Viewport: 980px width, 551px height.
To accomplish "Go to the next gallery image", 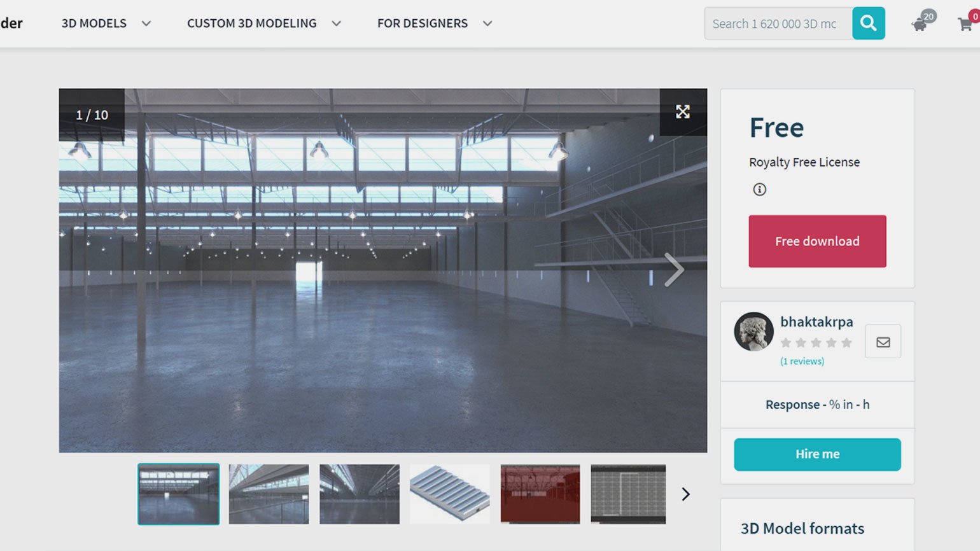I will tap(674, 270).
